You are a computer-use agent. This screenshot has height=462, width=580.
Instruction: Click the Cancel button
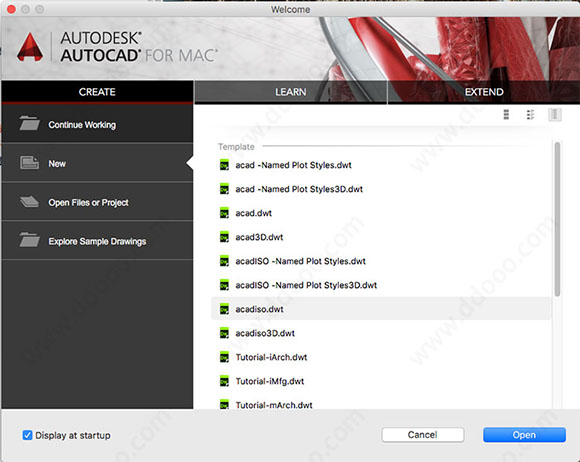click(423, 435)
